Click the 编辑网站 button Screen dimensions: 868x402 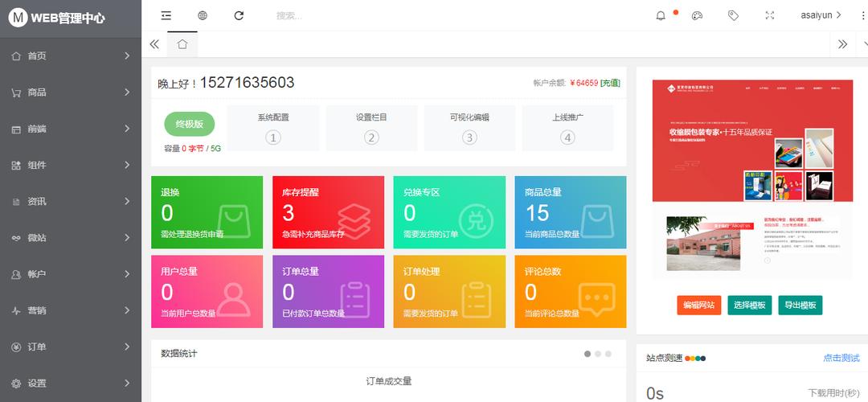pyautogui.click(x=698, y=305)
